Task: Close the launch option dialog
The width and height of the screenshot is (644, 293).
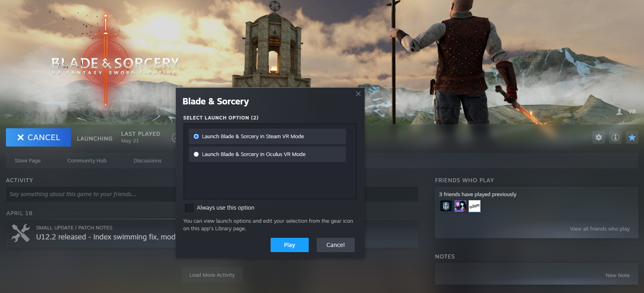Action: (358, 94)
